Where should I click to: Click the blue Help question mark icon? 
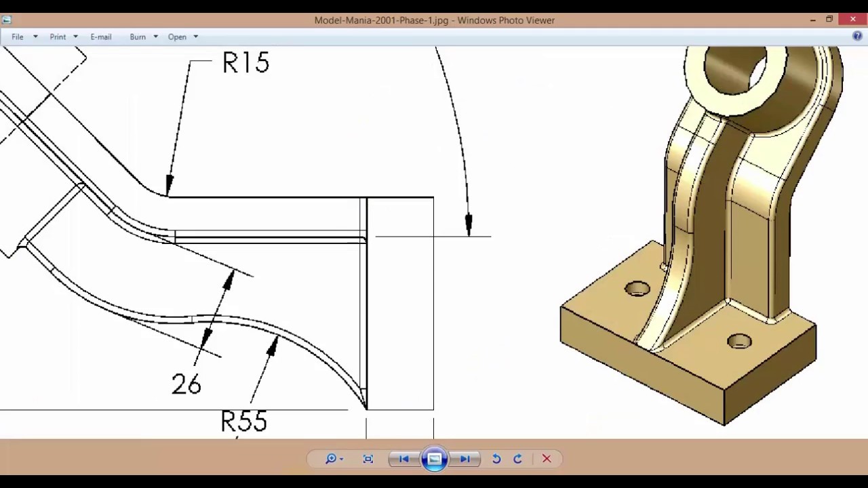tap(857, 37)
